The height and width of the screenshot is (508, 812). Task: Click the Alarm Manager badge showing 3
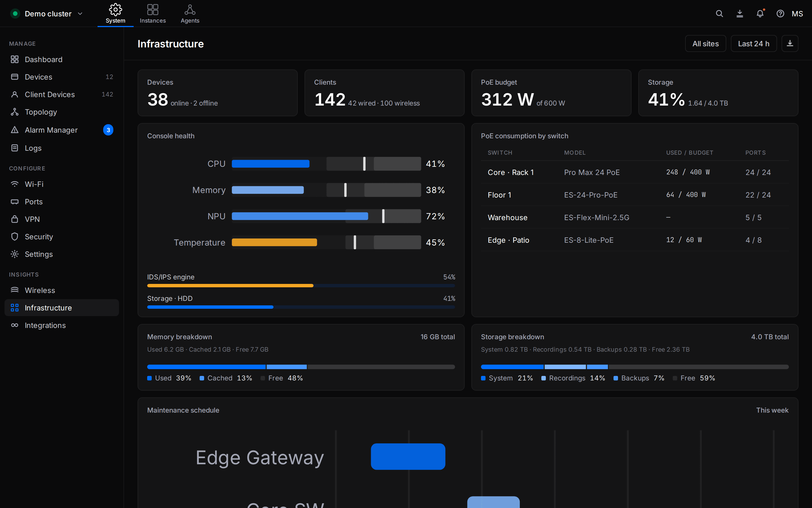point(108,130)
